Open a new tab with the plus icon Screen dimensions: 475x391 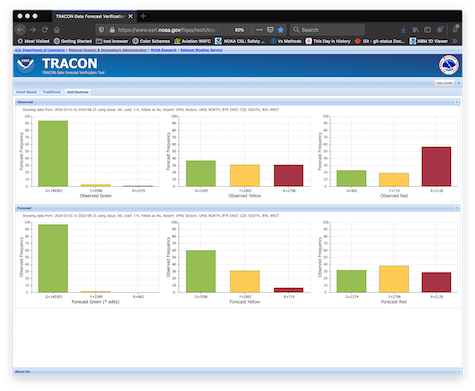[x=143, y=16]
